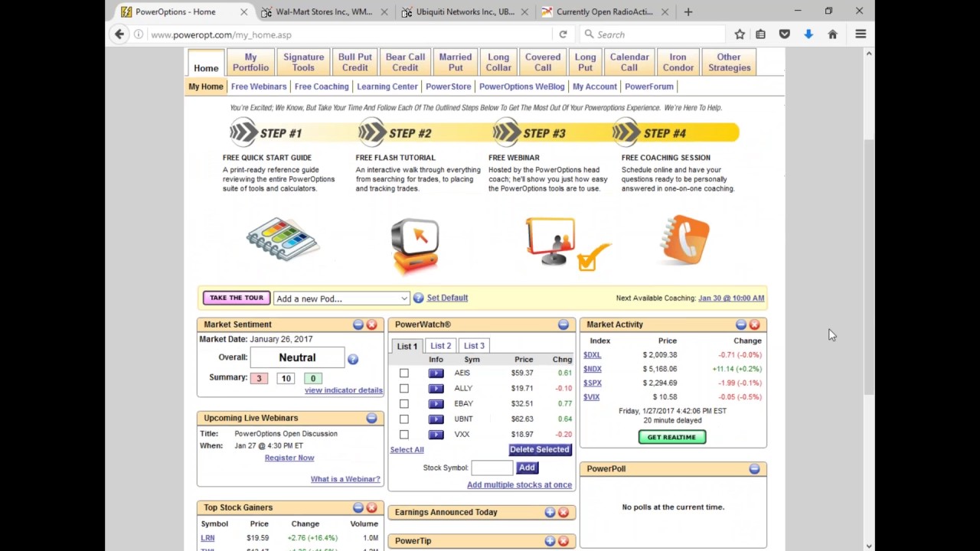Image resolution: width=980 pixels, height=551 pixels.
Task: Open the My Portfolio tab
Action: pos(250,62)
